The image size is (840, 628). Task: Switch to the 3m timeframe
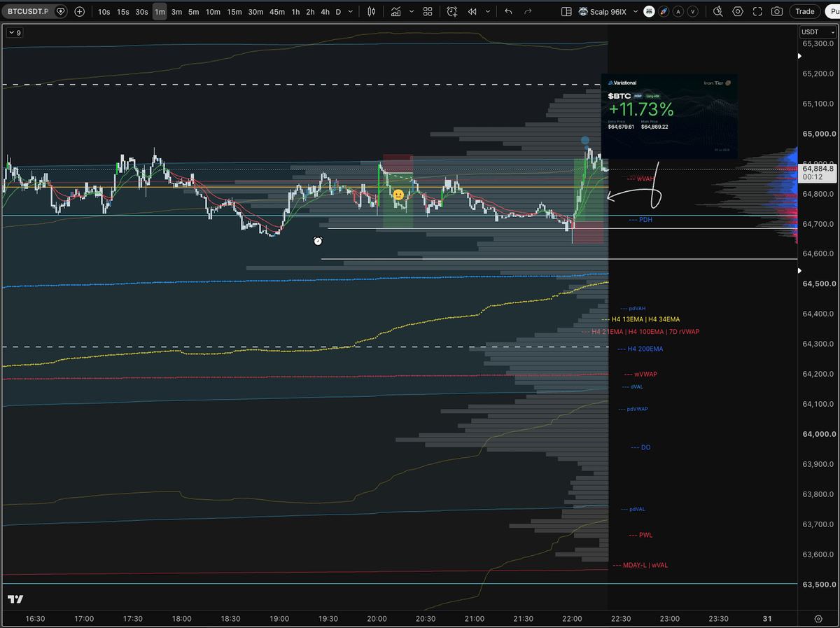pyautogui.click(x=177, y=11)
